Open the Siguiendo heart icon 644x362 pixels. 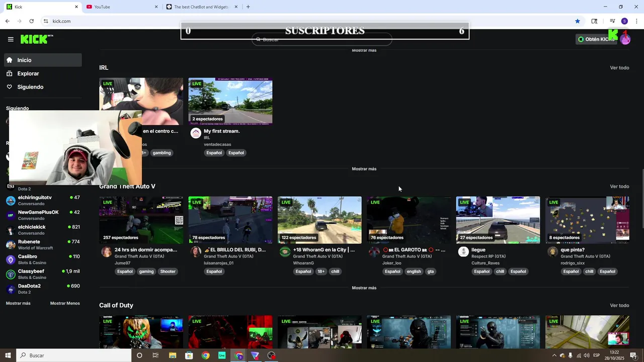[x=10, y=87]
